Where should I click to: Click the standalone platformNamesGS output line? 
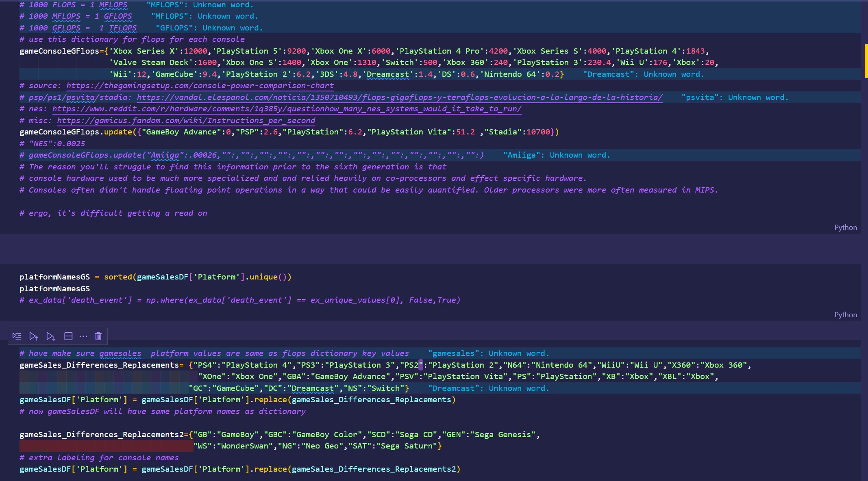click(54, 289)
